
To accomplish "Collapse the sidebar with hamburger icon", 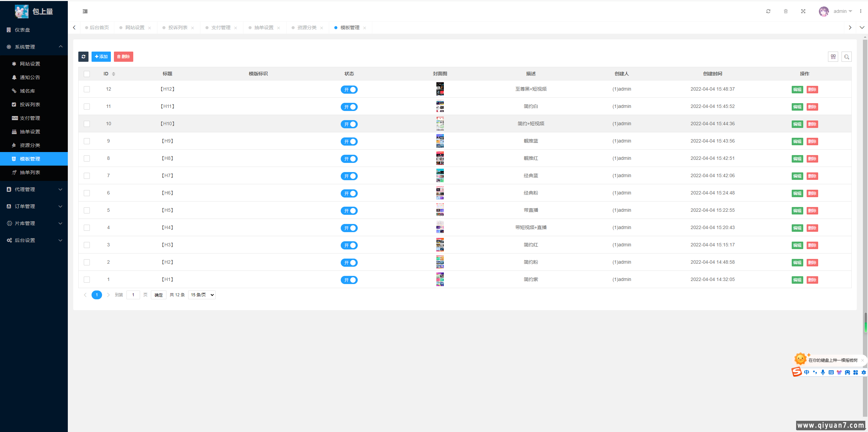I will [x=85, y=11].
